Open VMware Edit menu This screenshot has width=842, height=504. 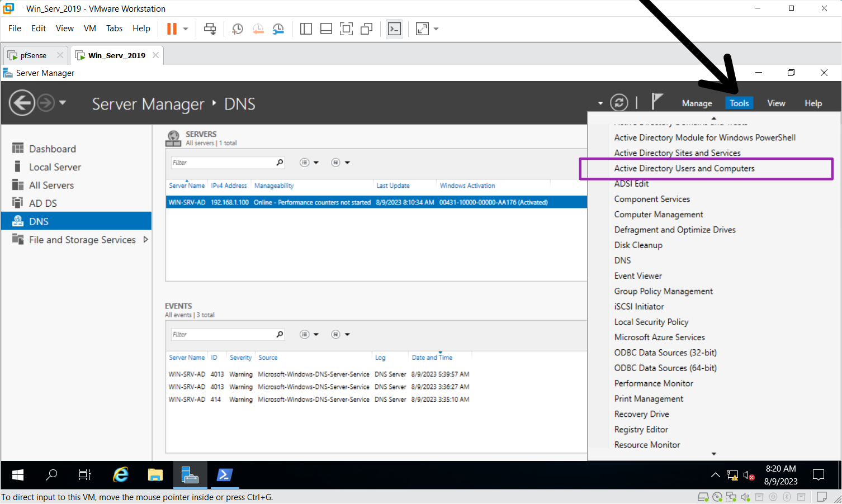tap(39, 28)
